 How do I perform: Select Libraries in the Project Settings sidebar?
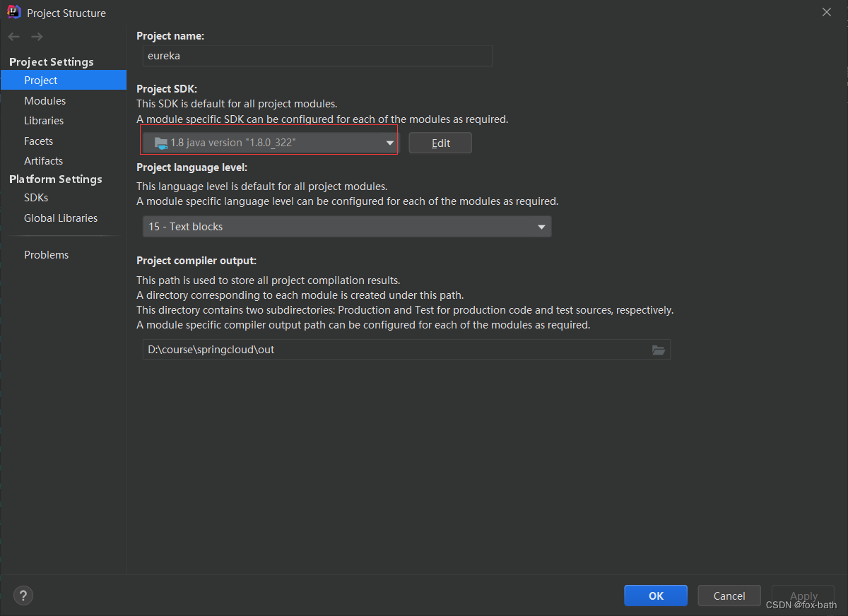click(44, 120)
